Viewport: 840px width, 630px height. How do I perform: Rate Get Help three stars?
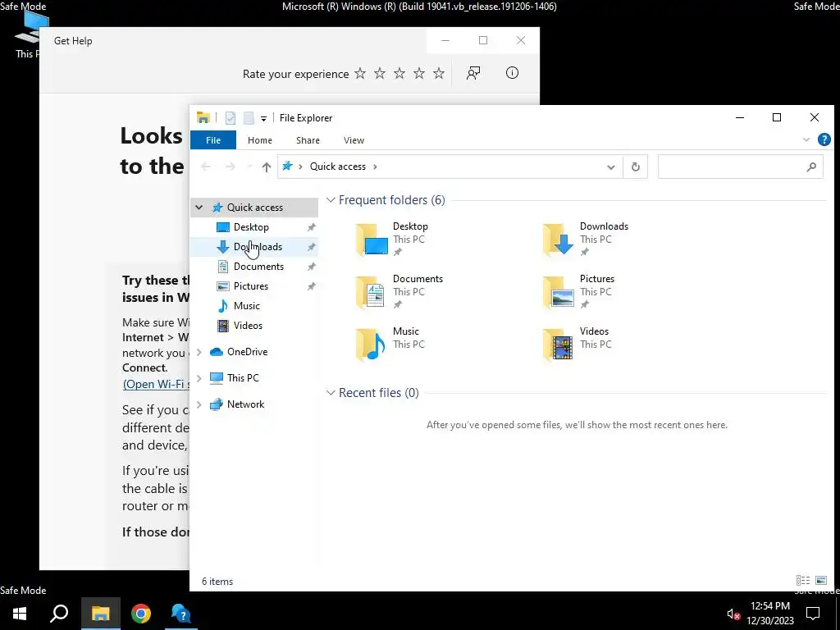(x=399, y=73)
